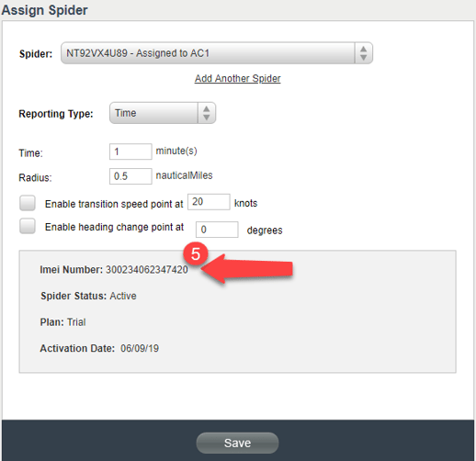Viewport: 476px width, 461px height.
Task: Click the Time minutes input field
Action: pyautogui.click(x=130, y=152)
